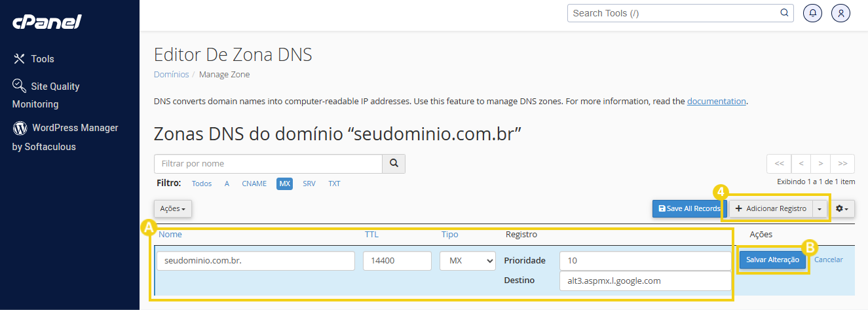Viewport: 868px width, 310px height.
Task: Show all records with Todos filter
Action: coord(202,184)
